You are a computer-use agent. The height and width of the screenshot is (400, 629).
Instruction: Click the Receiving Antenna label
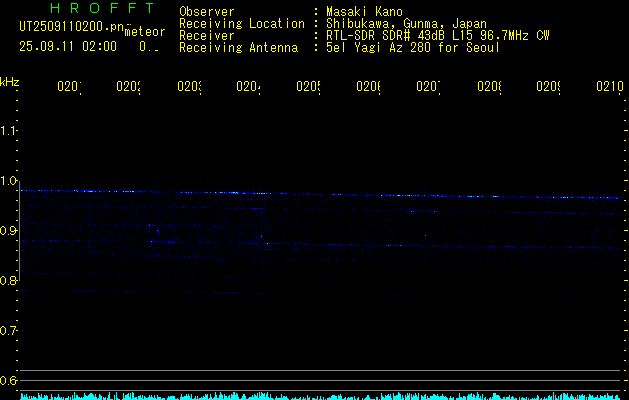(238, 48)
